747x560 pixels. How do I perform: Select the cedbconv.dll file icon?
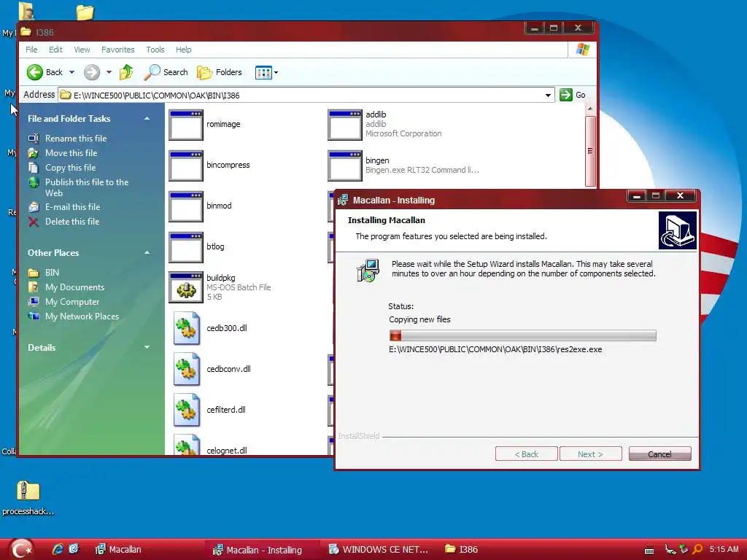[186, 369]
